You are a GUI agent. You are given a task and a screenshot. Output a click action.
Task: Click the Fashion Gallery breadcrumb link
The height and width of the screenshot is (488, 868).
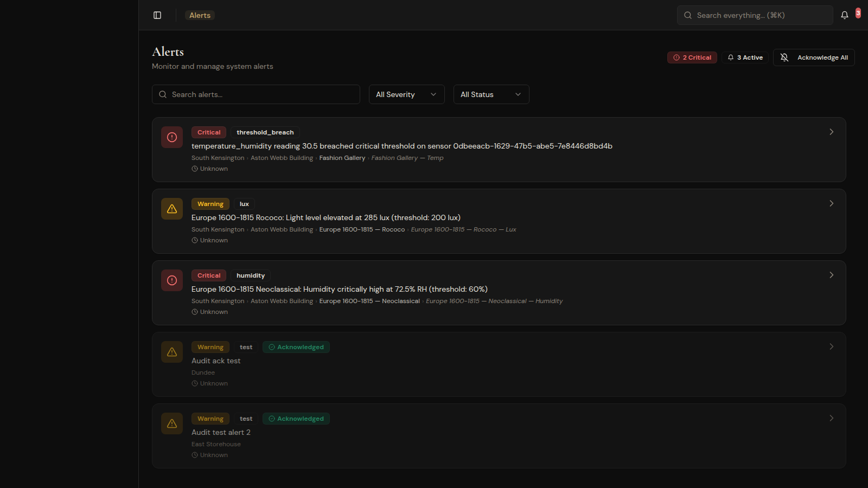tap(342, 158)
